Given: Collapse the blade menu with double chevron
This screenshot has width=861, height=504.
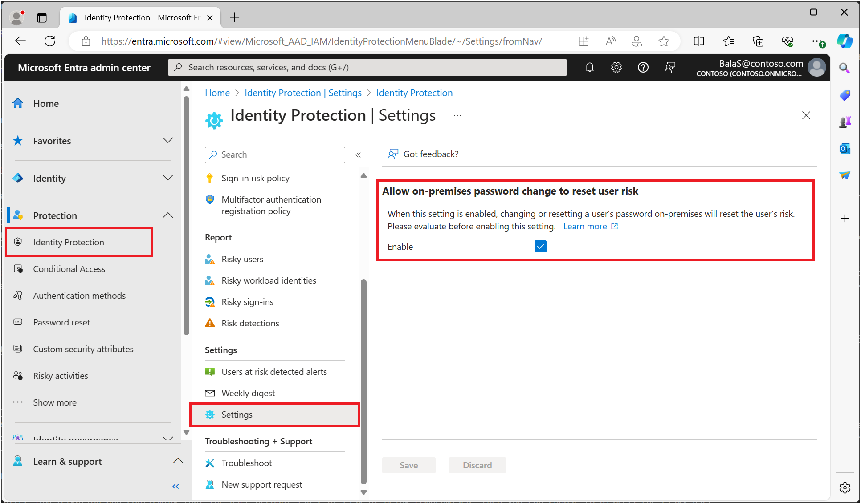Looking at the screenshot, I should point(358,155).
